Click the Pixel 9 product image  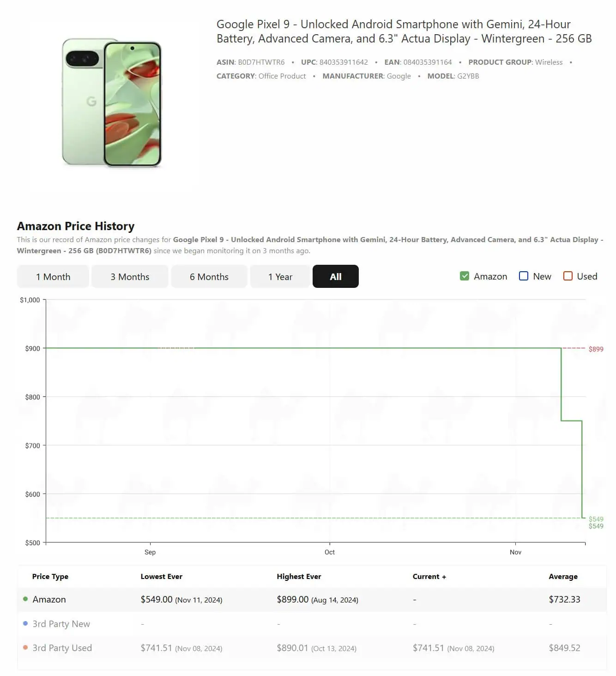pyautogui.click(x=112, y=103)
